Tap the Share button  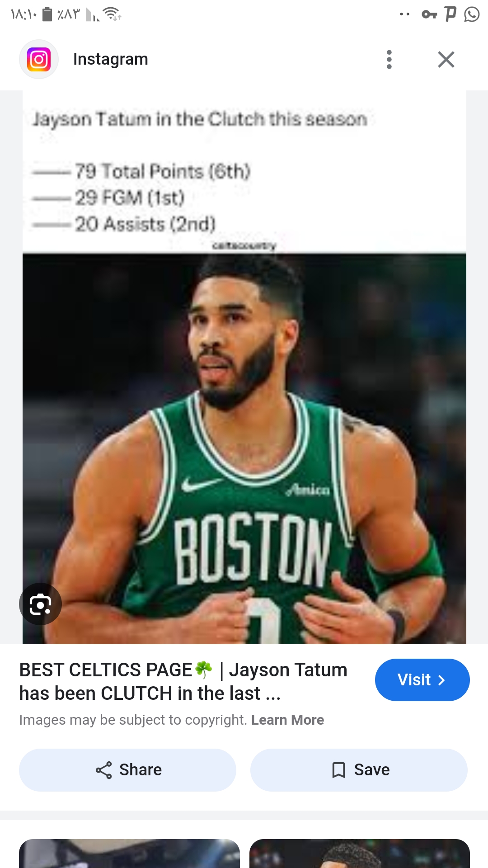(127, 770)
